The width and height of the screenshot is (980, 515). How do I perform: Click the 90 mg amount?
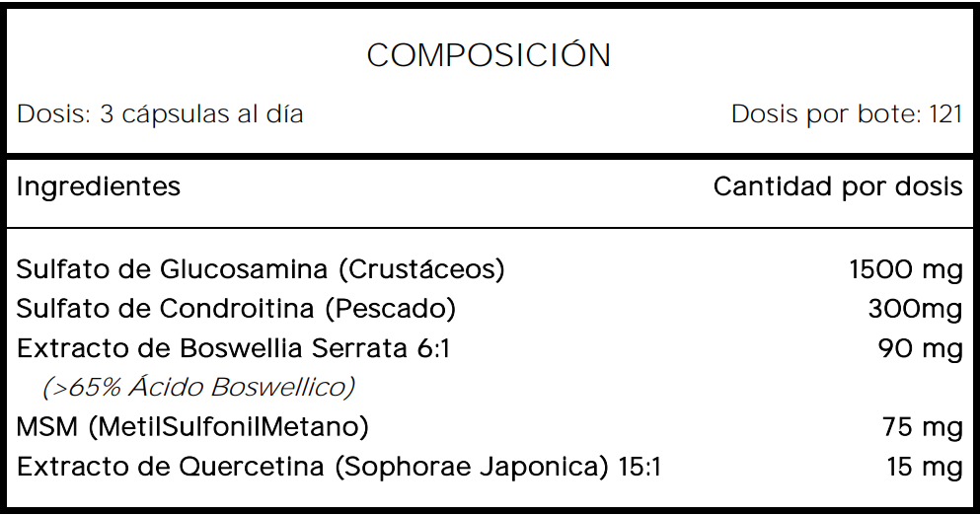point(920,348)
